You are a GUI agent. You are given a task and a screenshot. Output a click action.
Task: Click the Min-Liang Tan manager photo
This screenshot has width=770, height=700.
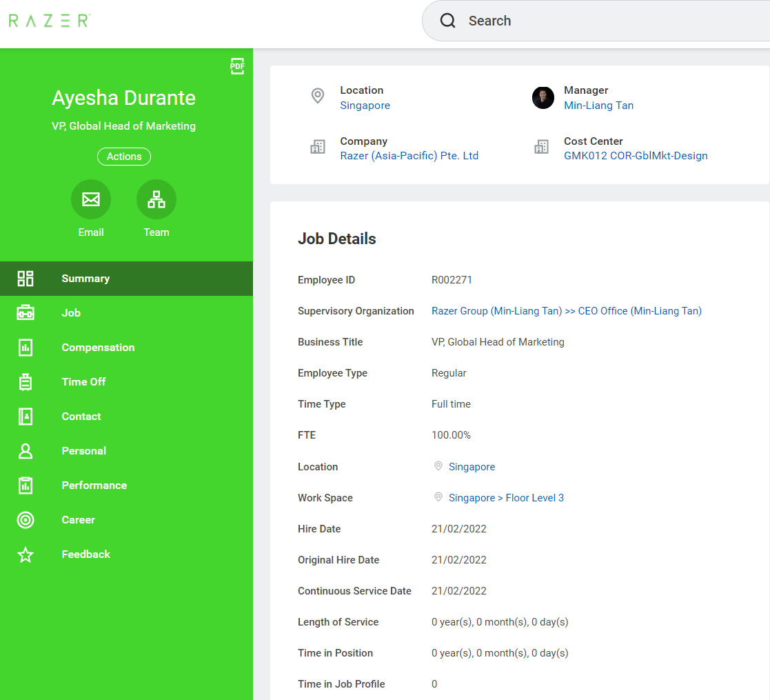click(x=543, y=98)
